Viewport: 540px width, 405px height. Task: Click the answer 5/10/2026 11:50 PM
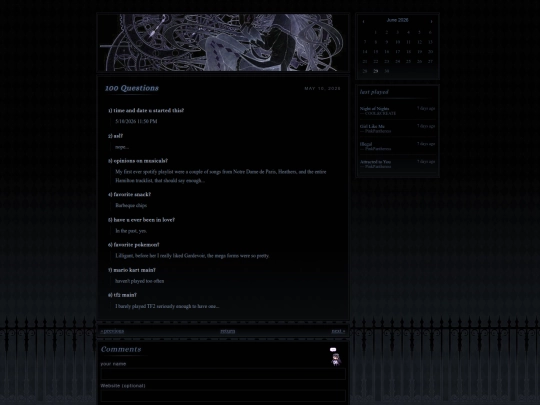(136, 121)
